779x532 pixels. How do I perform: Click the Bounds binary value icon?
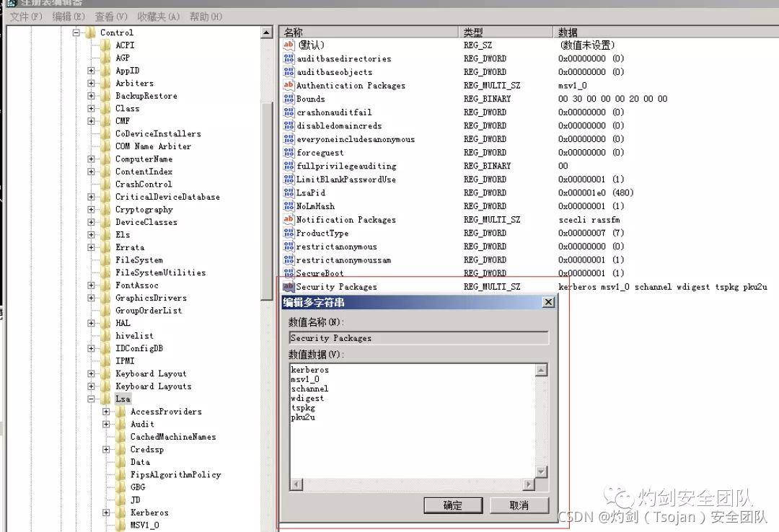289,98
